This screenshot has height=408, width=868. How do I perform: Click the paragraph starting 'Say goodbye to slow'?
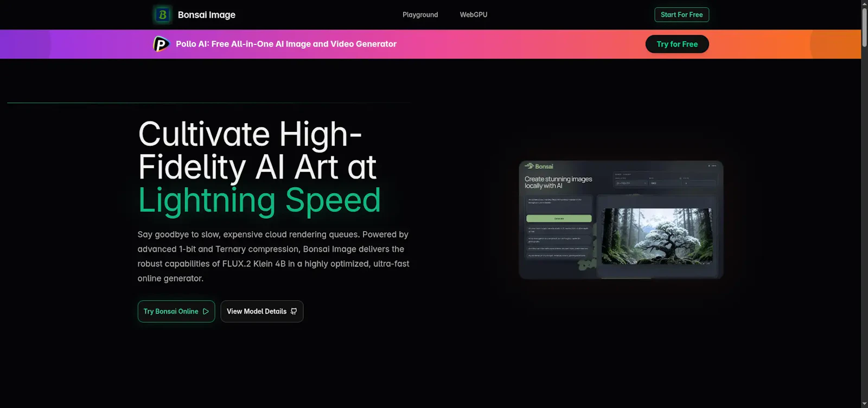coord(273,256)
